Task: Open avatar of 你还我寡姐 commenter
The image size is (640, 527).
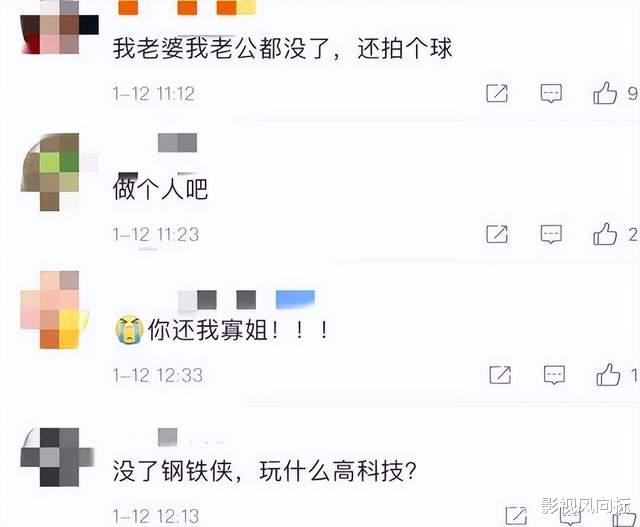Action: (x=55, y=310)
